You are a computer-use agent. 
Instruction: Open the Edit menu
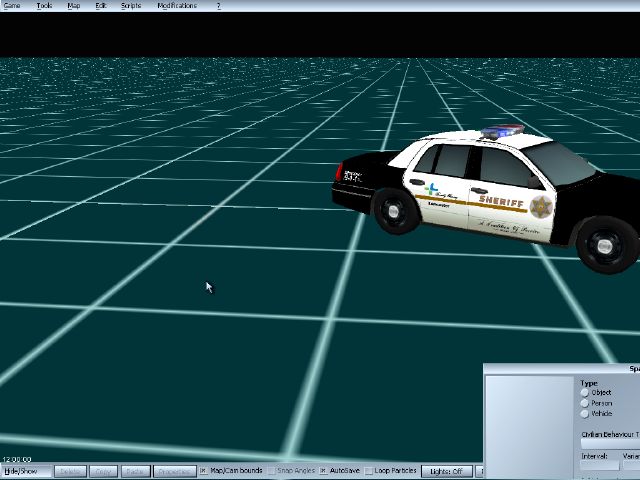pos(101,6)
